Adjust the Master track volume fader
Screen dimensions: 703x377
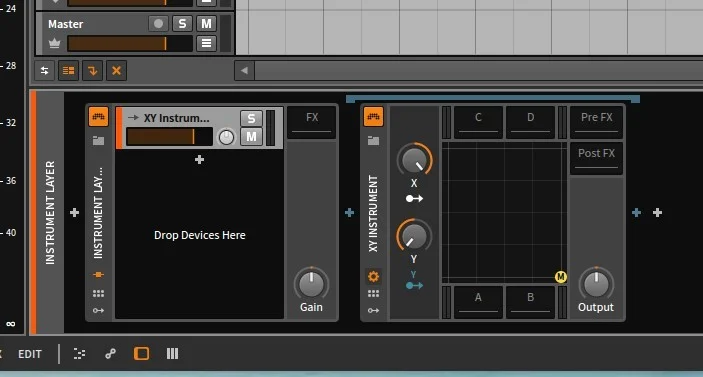click(x=130, y=43)
